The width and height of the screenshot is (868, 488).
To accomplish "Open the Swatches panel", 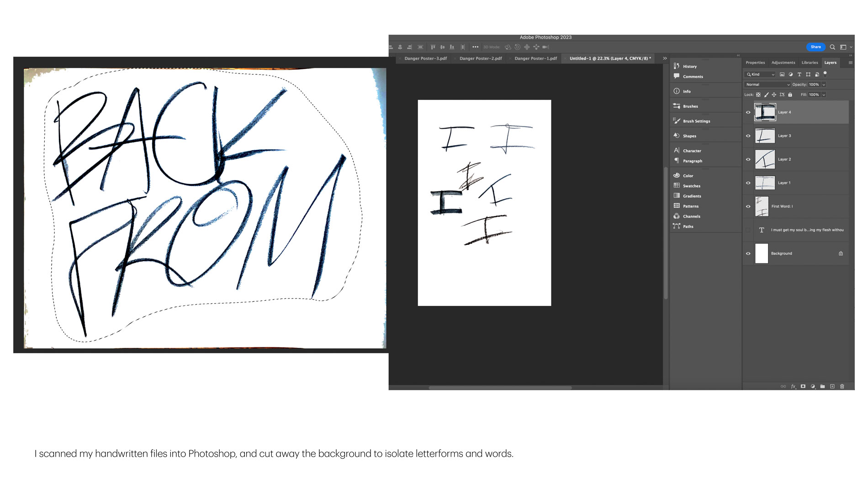I will point(691,186).
